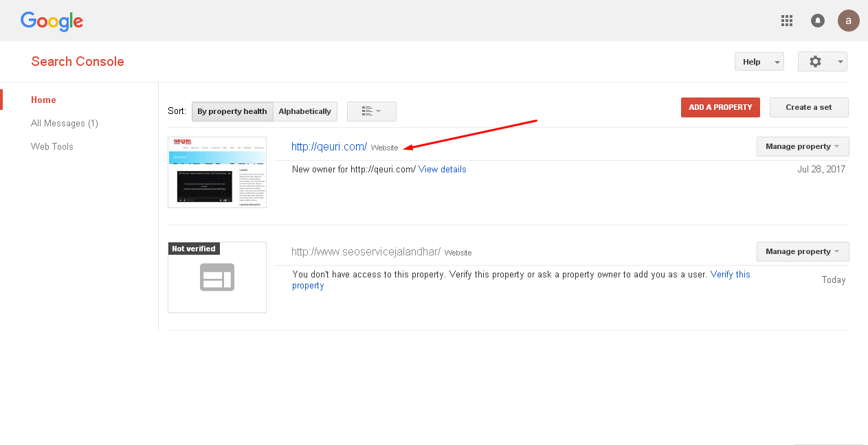Viewport: 868px width, 445px height.
Task: Open the list view layout dropdown
Action: [x=372, y=111]
